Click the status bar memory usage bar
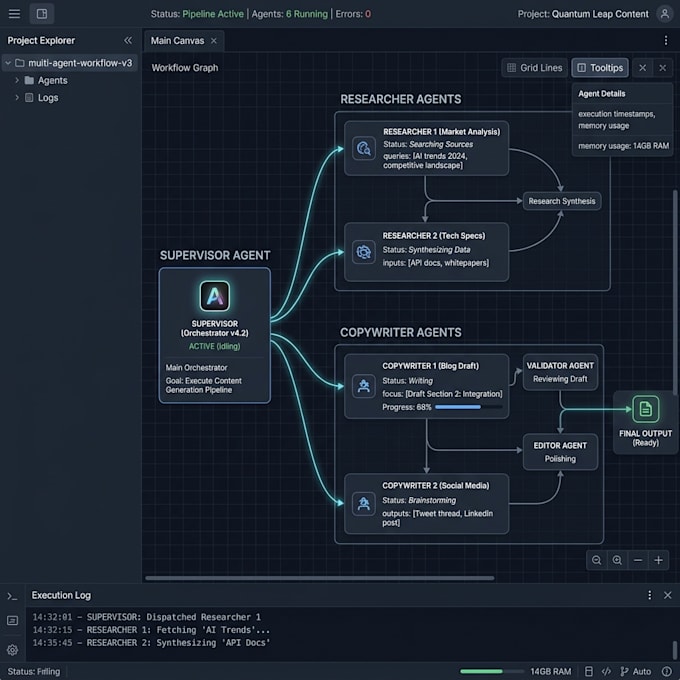The height and width of the screenshot is (680, 680). 492,671
